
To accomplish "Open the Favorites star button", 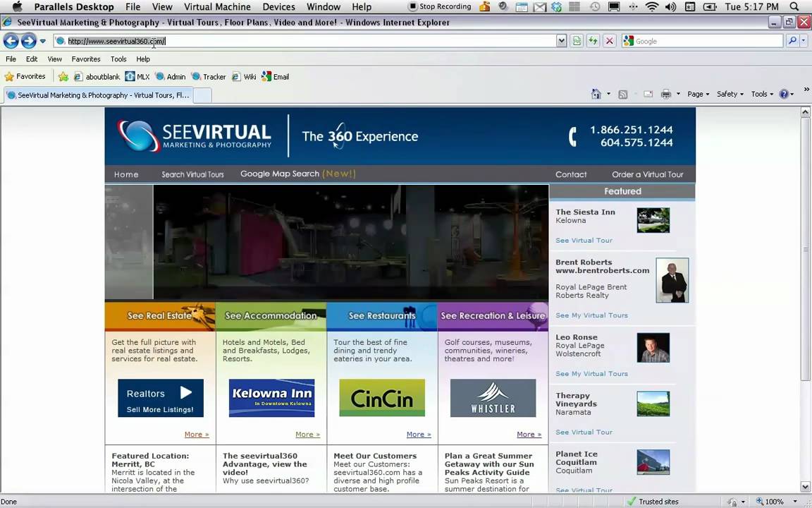I will click(x=25, y=77).
